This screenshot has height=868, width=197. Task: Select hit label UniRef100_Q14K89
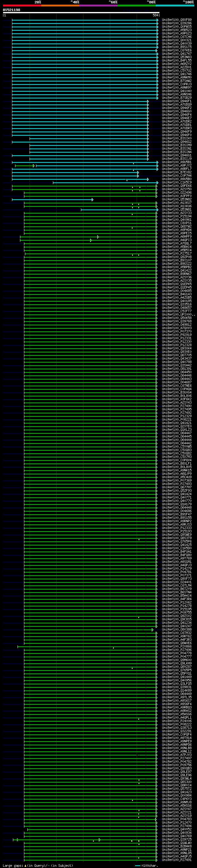pos(176,690)
